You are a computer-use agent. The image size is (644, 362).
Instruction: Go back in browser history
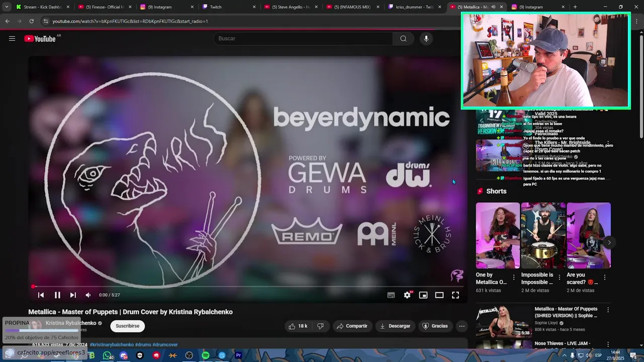7,21
